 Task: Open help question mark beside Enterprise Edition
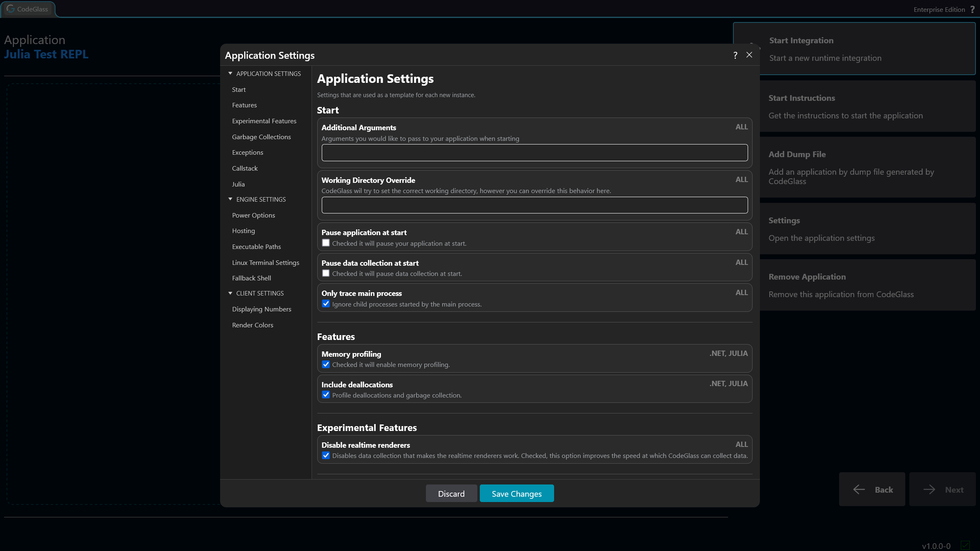[x=972, y=9]
